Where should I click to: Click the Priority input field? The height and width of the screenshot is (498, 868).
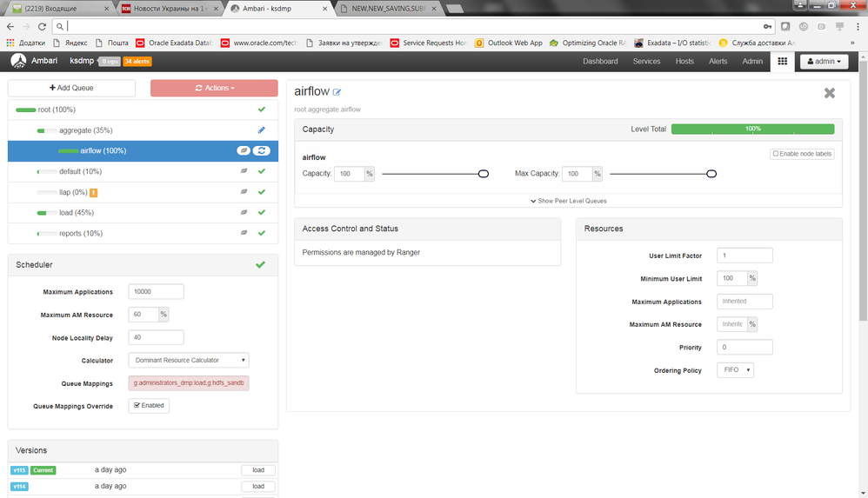tap(744, 347)
